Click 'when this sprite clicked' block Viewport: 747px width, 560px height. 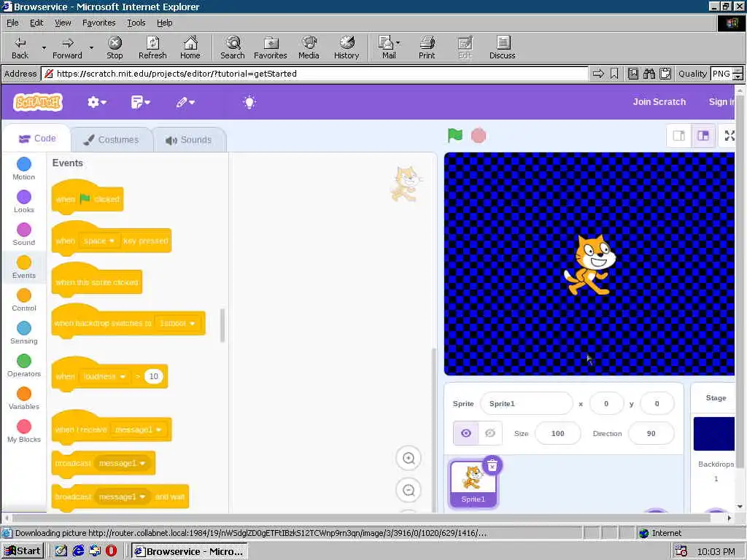pyautogui.click(x=97, y=279)
